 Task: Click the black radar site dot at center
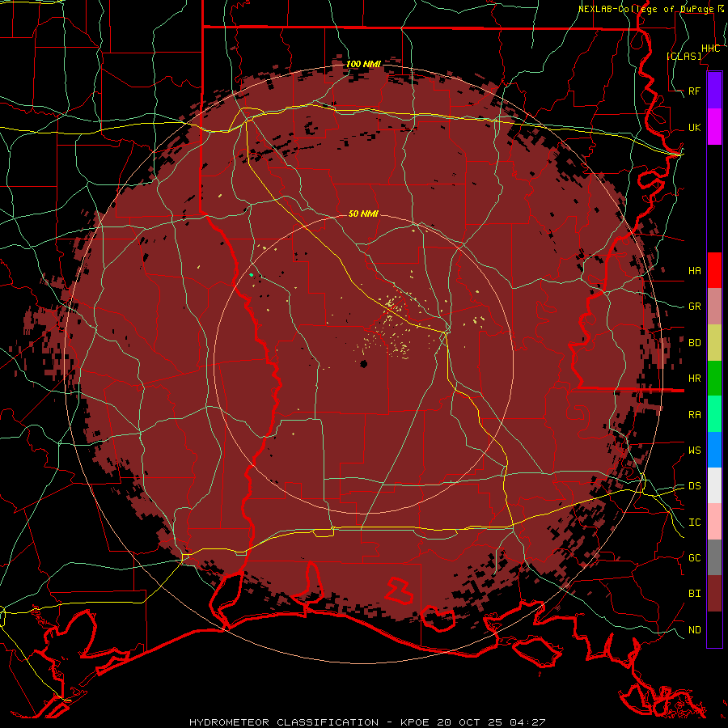[x=363, y=364]
